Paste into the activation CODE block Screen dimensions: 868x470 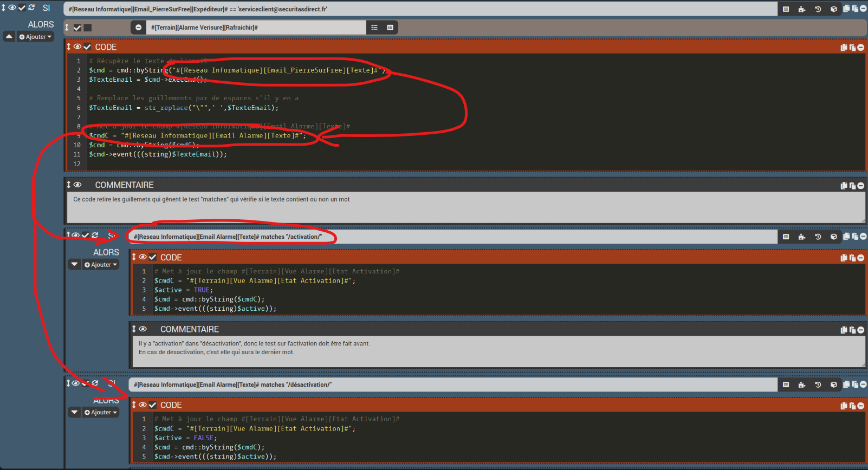tap(852, 258)
